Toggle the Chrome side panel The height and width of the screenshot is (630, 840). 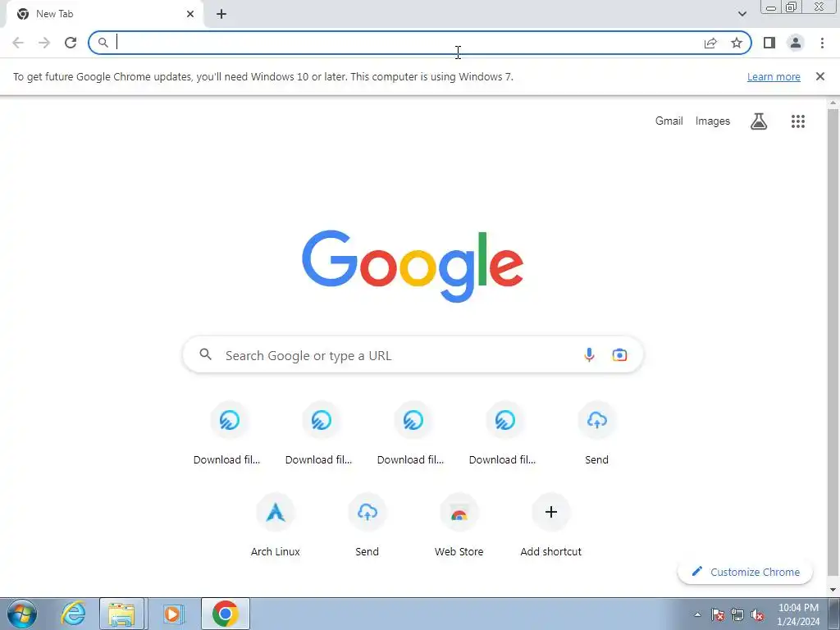pyautogui.click(x=769, y=43)
